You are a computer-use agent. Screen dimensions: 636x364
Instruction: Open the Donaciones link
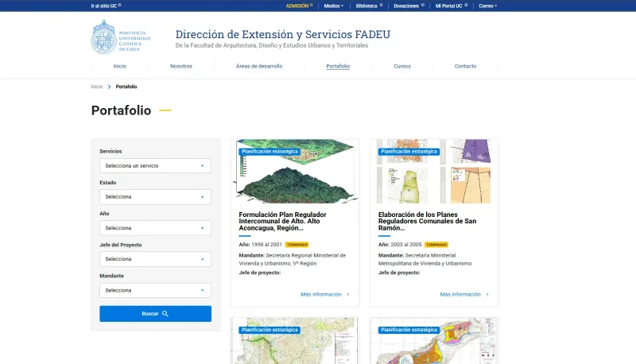409,6
